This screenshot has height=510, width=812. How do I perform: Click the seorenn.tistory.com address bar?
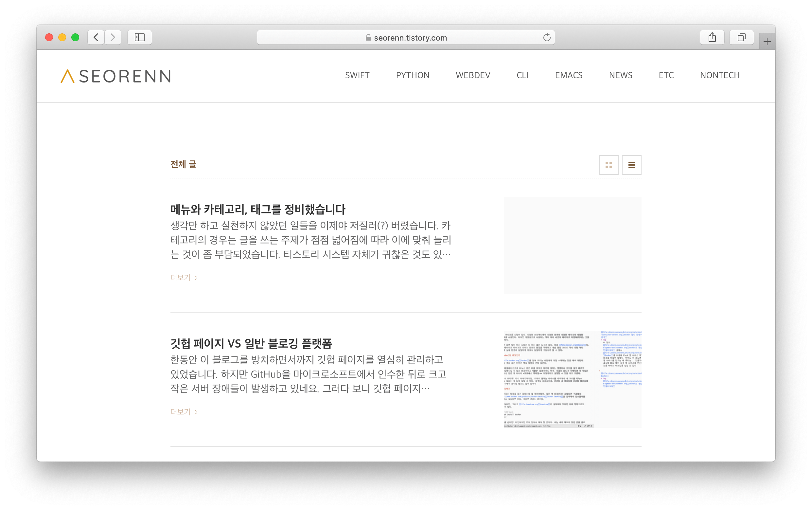pyautogui.click(x=406, y=38)
